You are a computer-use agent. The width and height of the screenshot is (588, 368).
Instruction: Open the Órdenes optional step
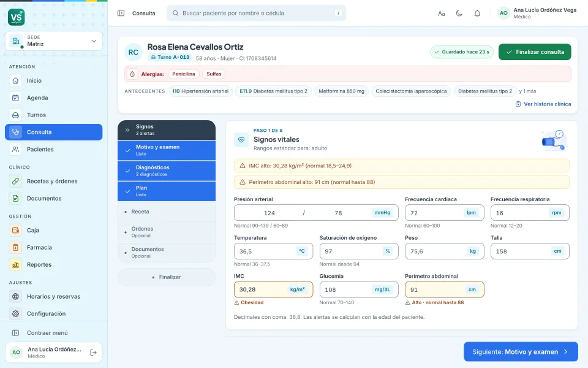click(167, 232)
